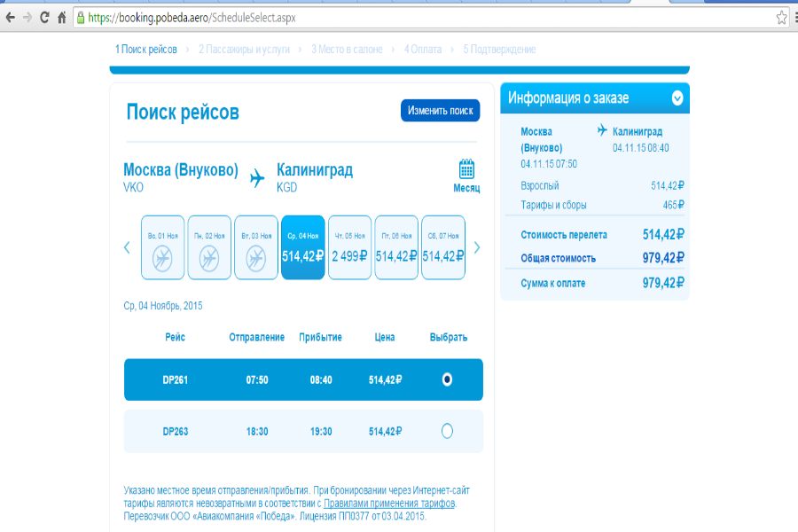Image resolution: width=798 pixels, height=532 pixels.
Task: Browse later dates with right carousel arrow
Action: [x=477, y=247]
